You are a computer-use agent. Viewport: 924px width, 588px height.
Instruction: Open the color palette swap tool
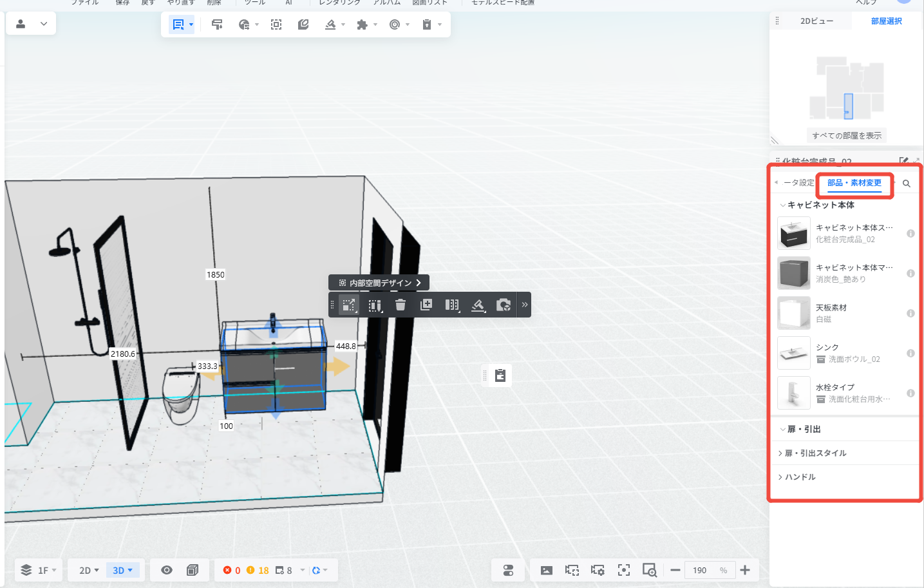click(244, 24)
